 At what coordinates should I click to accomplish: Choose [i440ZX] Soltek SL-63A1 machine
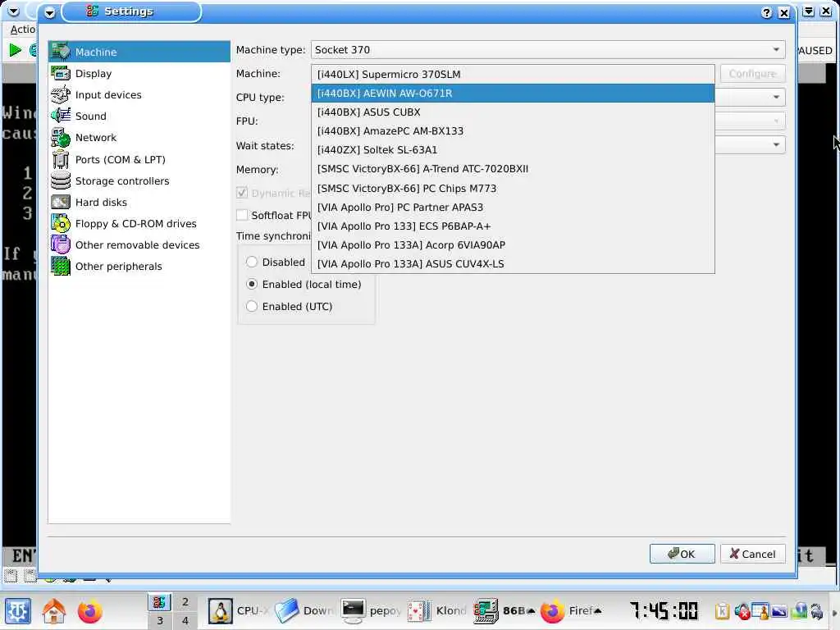[x=513, y=150]
